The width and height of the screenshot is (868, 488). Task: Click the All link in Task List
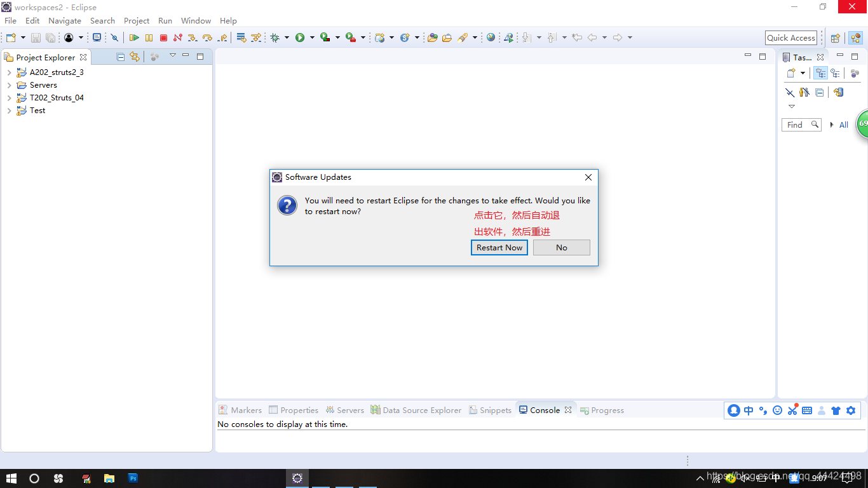pyautogui.click(x=844, y=125)
